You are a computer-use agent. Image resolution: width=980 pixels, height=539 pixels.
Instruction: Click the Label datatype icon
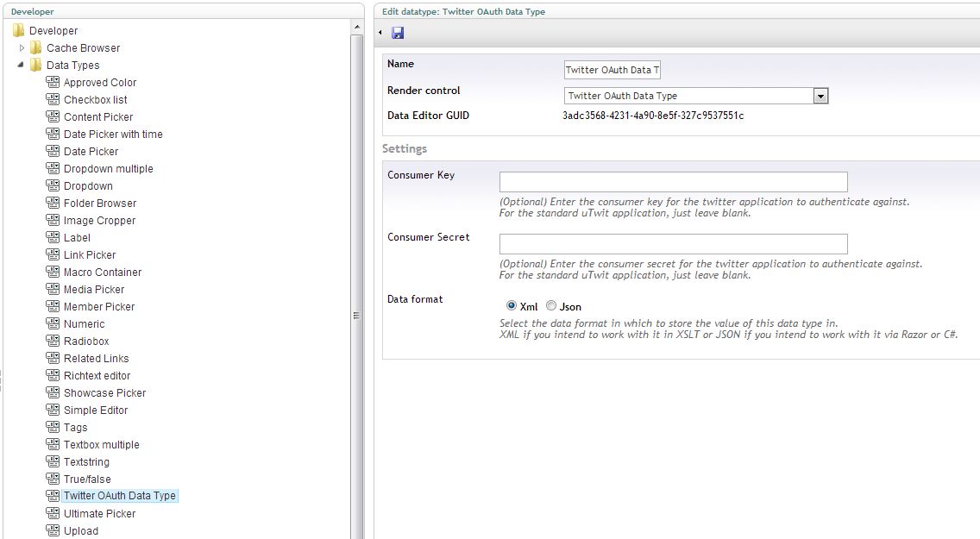(x=53, y=237)
